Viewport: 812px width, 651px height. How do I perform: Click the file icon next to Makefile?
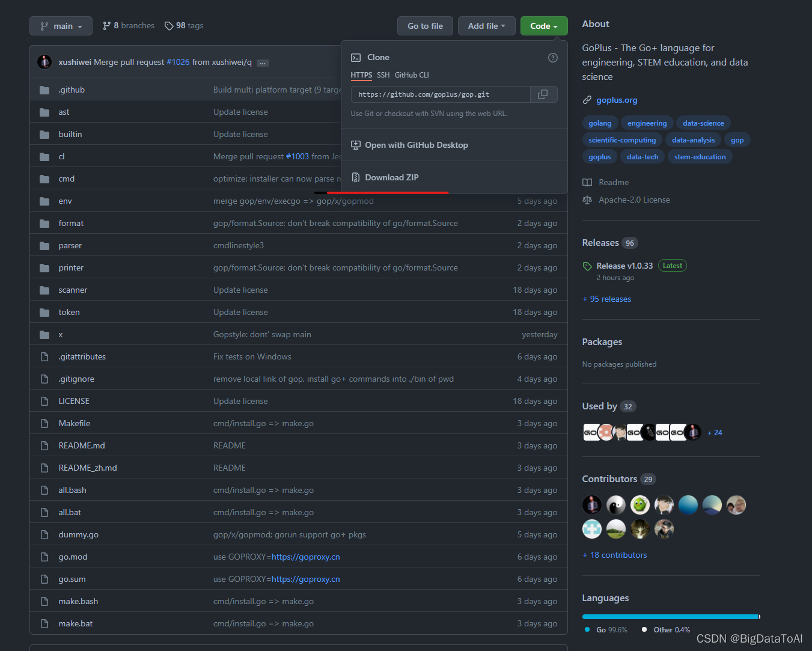pos(44,423)
